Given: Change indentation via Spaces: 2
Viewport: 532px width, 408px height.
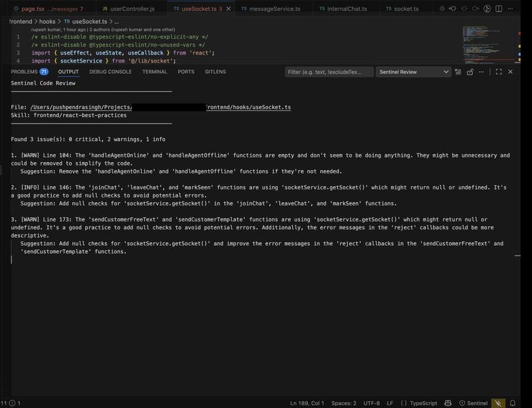Looking at the screenshot, I should (x=344, y=403).
